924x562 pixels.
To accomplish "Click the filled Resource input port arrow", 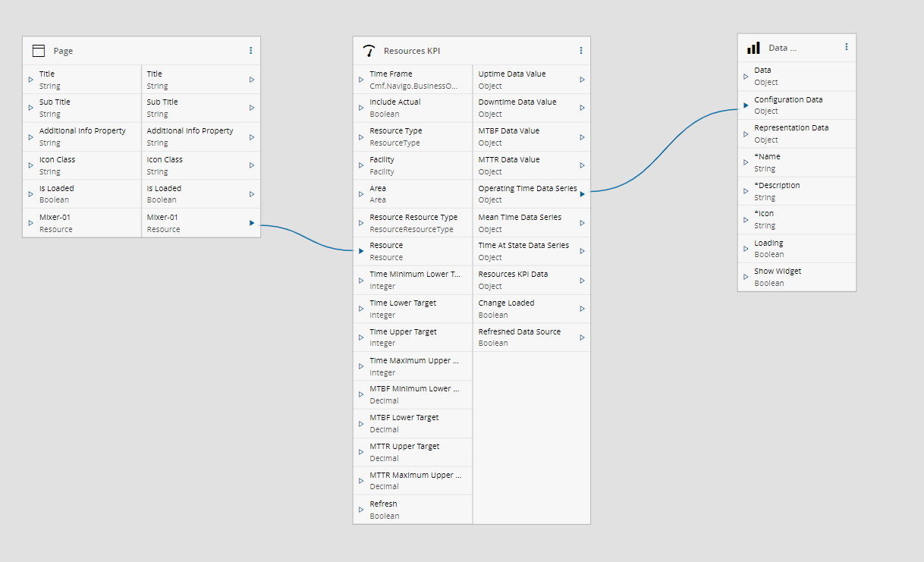I will 361,251.
